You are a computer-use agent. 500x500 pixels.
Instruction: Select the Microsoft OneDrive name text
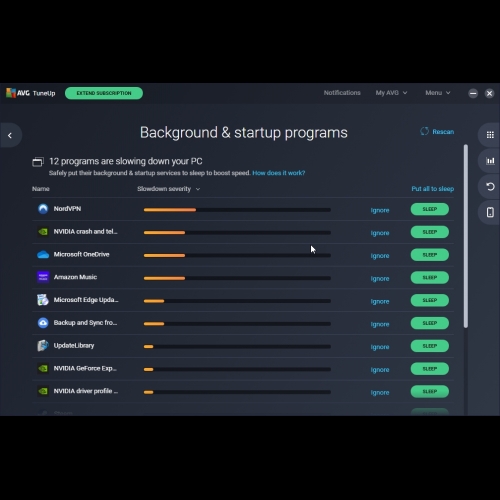pyautogui.click(x=82, y=254)
